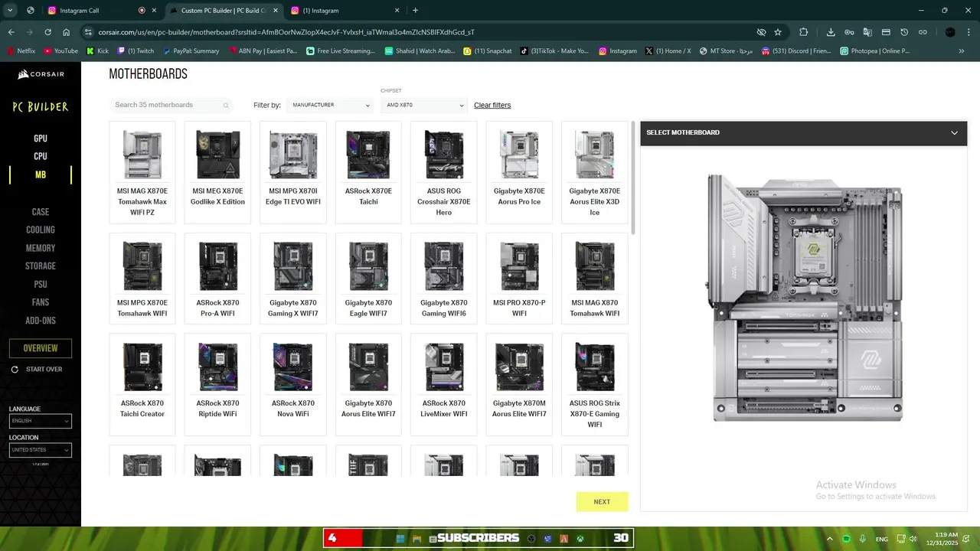
Task: Select MSI PRO X870-P WIFI card
Action: click(519, 279)
